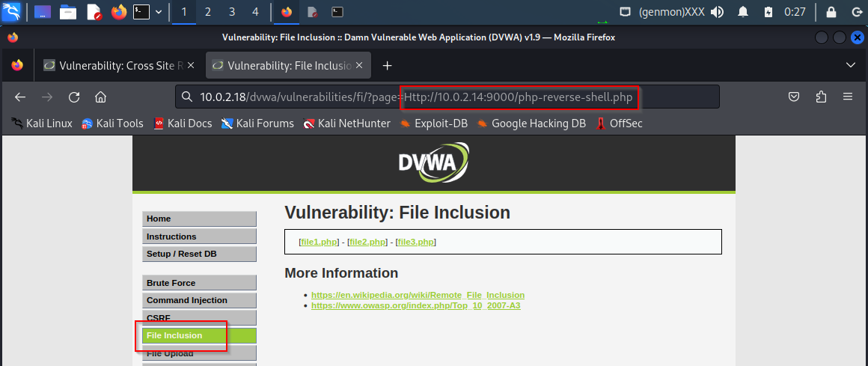Select File Inclusion in DVWA sidebar

tap(199, 335)
